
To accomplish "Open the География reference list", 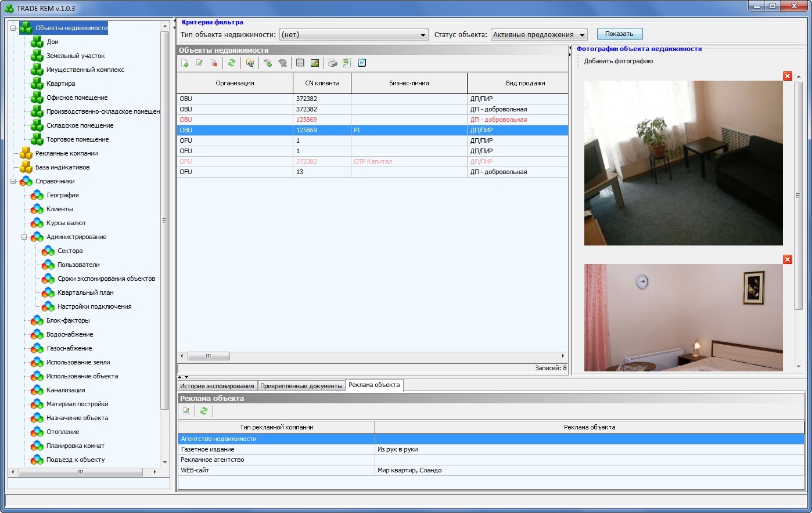I will tap(63, 195).
